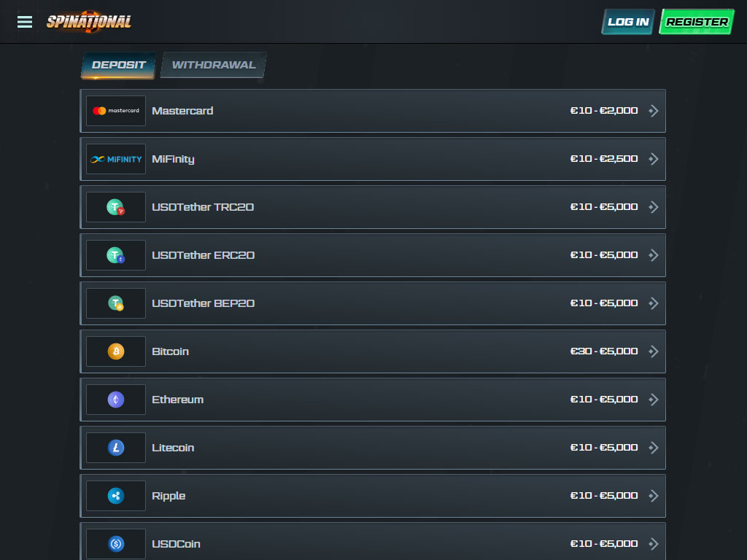Click the MiFinity logo icon
747x560 pixels.
point(116,159)
